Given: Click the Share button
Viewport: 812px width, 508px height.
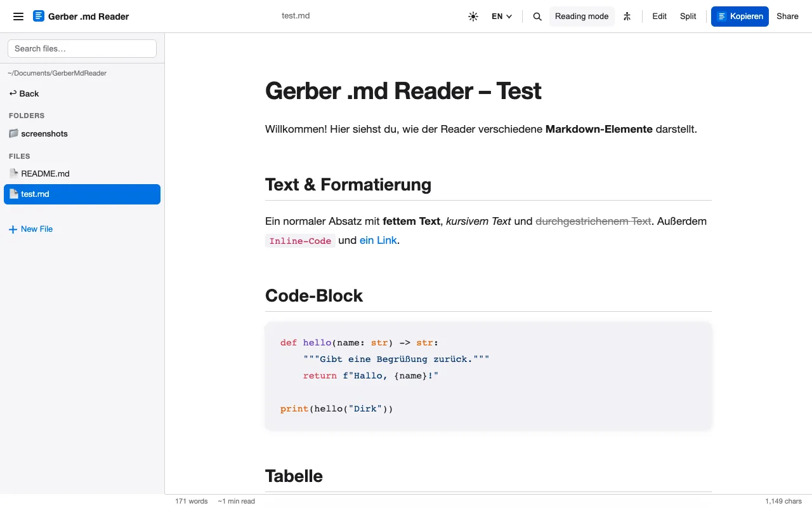Looking at the screenshot, I should tap(787, 17).
